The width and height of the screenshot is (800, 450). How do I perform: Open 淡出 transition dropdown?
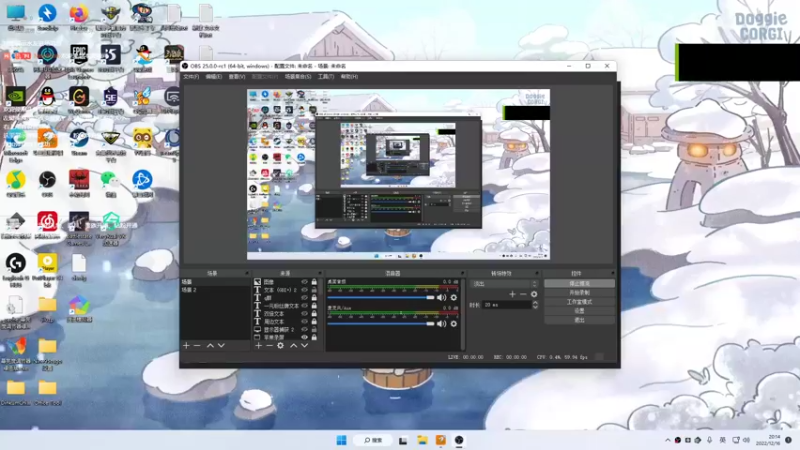tap(504, 284)
